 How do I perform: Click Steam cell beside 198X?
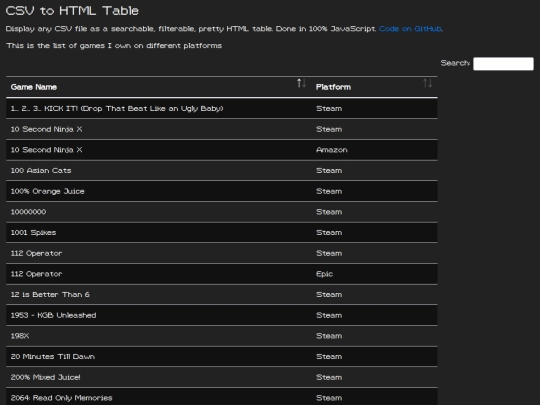374,336
